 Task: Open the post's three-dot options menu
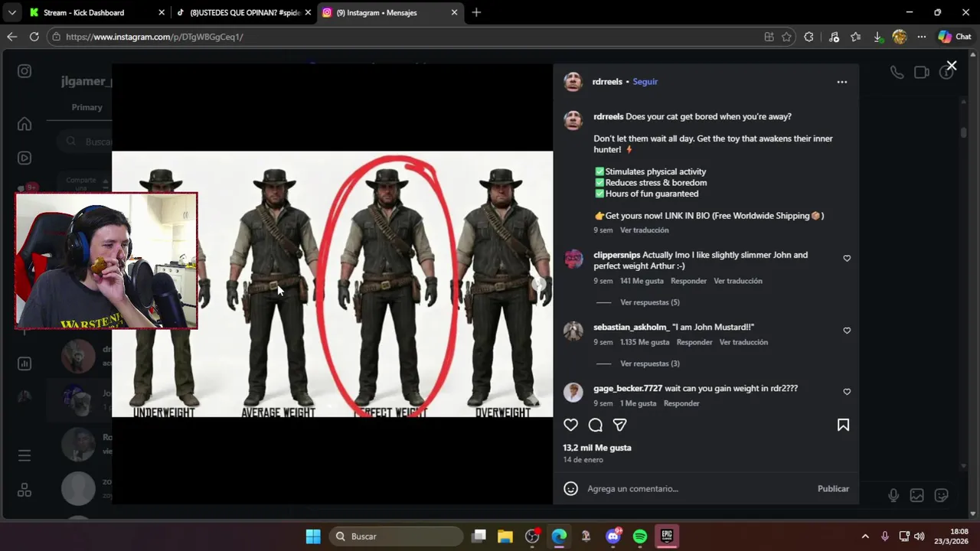point(842,82)
